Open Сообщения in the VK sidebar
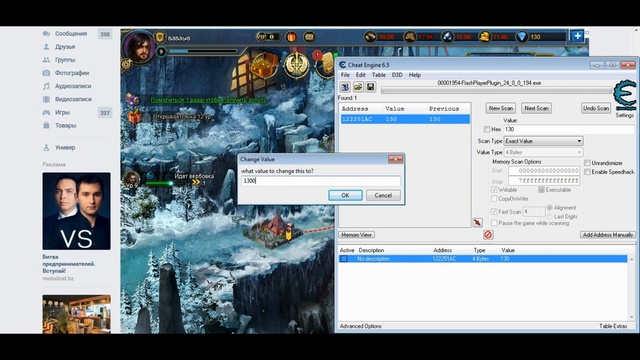The width and height of the screenshot is (640, 360). 71,33
